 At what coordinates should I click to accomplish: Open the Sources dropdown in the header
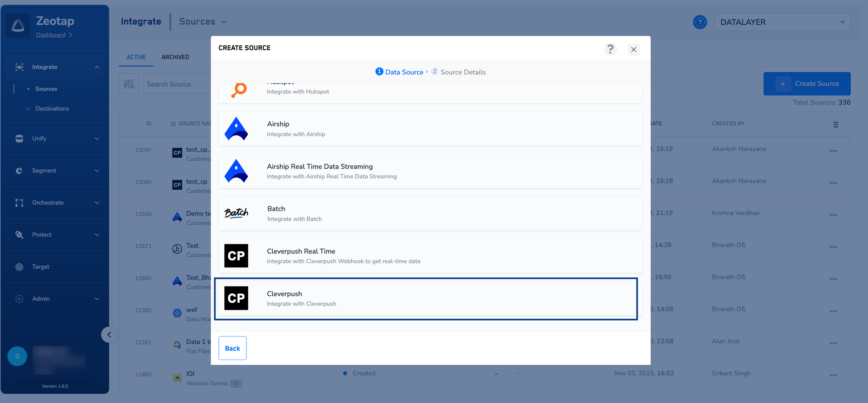click(203, 21)
